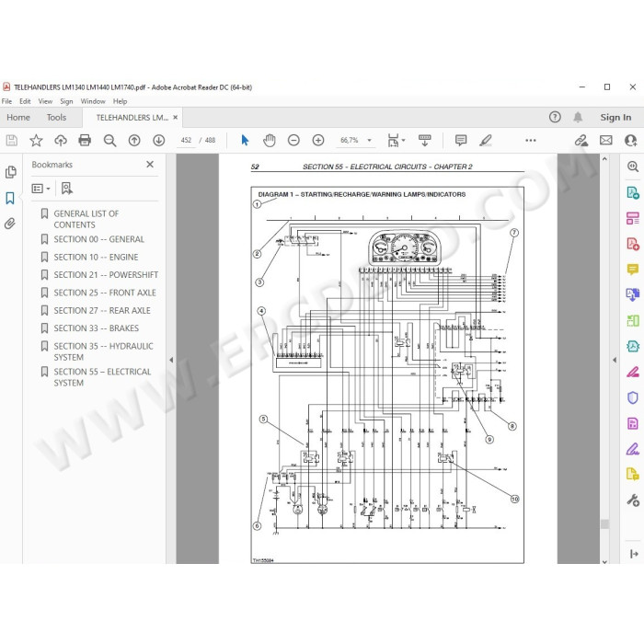Select the highlight pen tool
The height and width of the screenshot is (644, 644).
486,141
